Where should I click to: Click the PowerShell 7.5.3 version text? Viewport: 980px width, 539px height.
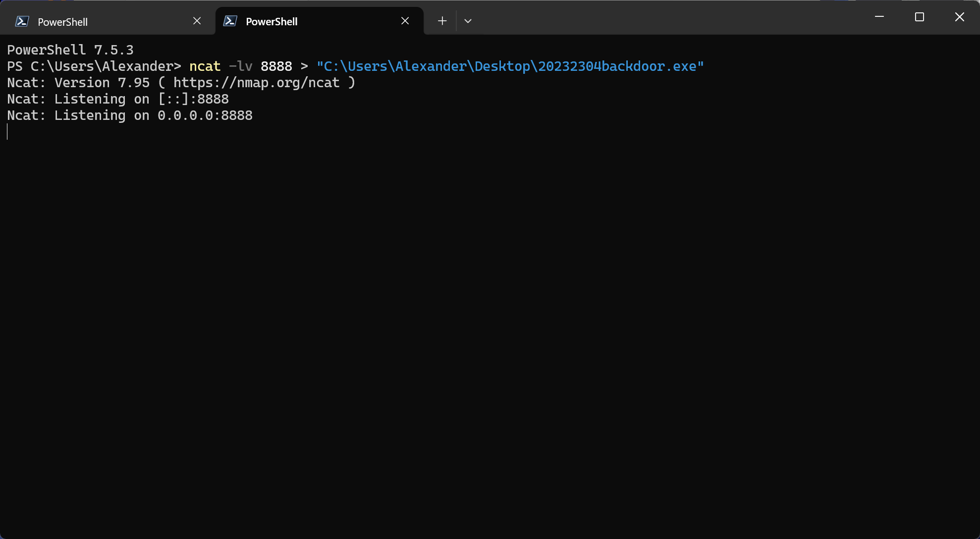[70, 50]
